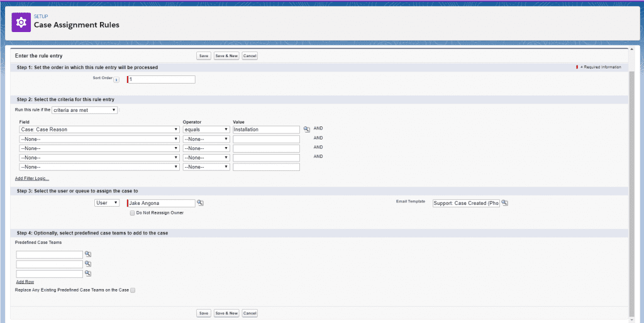
Task: Open the 'equals' operator dropdown
Action: (x=206, y=129)
